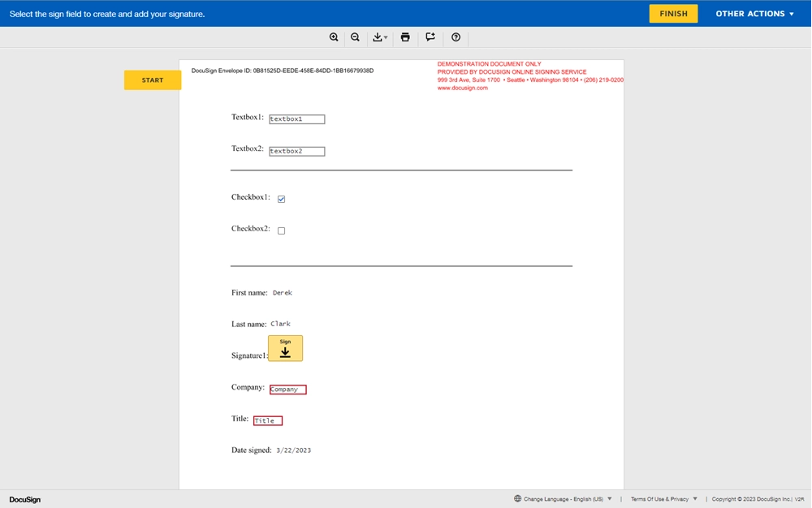Click the yellow Sign field
The width and height of the screenshot is (812, 508).
285,348
